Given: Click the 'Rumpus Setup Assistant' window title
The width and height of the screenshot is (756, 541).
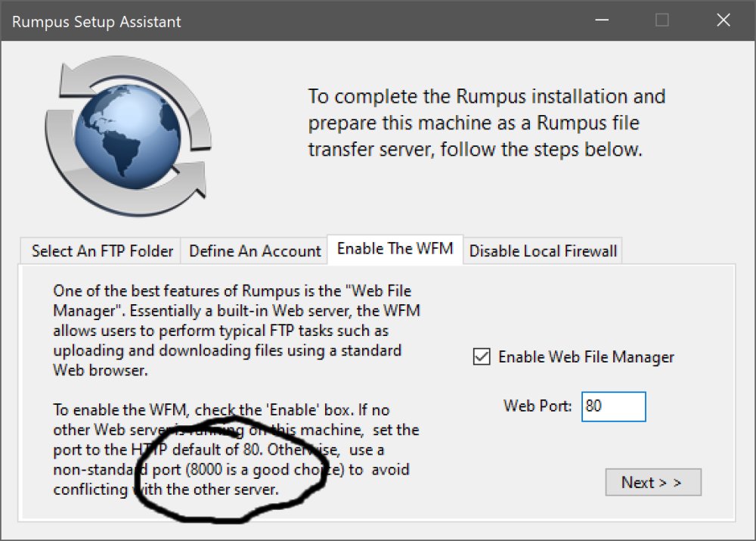Looking at the screenshot, I should [x=97, y=22].
